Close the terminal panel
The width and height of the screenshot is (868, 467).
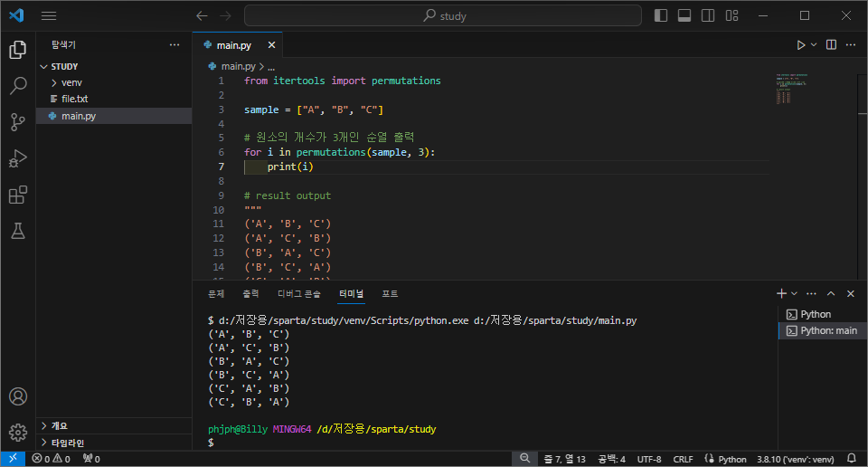tap(851, 293)
